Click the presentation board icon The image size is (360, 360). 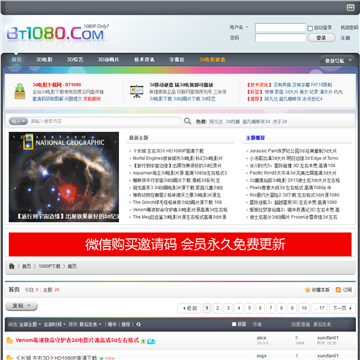tap(137, 91)
